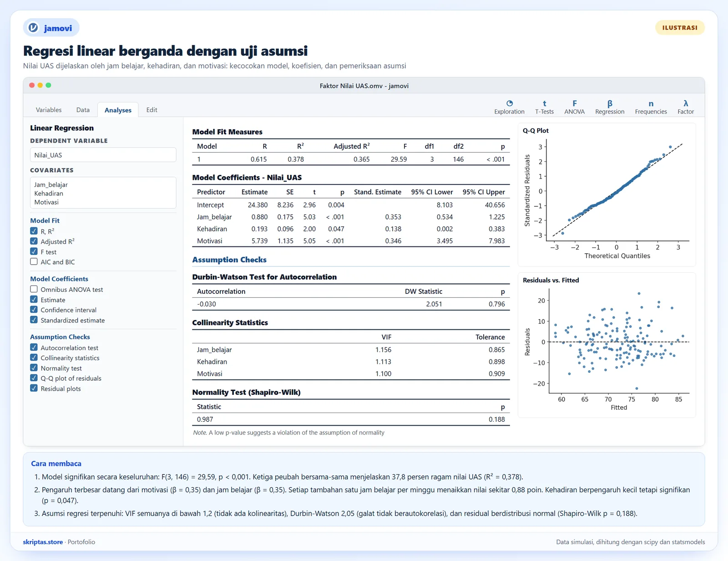
Task: Switch to the Variables tab
Action: (49, 110)
